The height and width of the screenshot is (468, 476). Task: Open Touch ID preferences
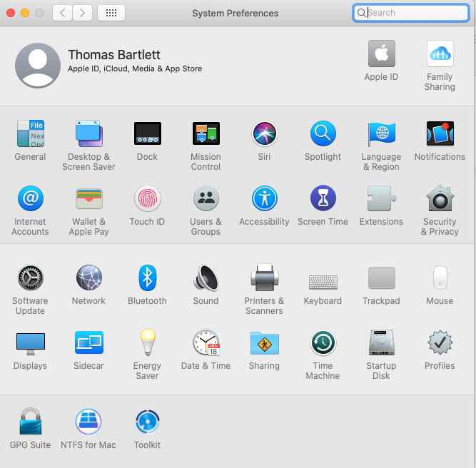point(148,198)
